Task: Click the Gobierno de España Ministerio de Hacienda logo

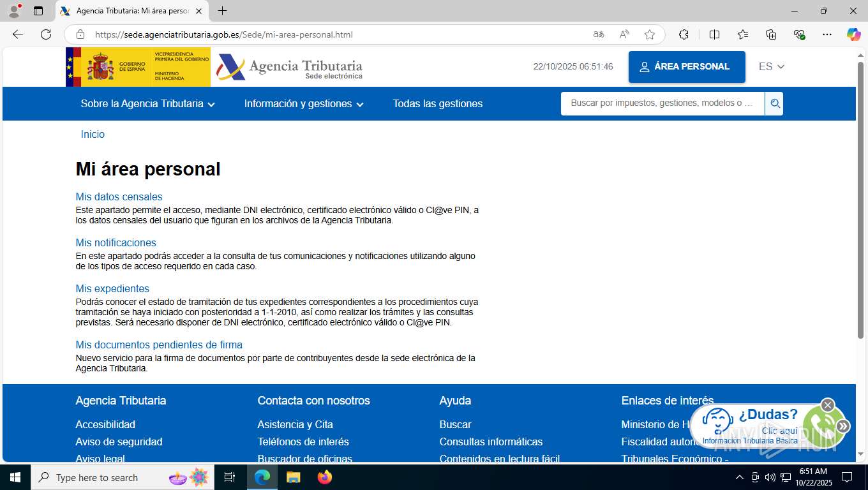Action: tap(138, 67)
